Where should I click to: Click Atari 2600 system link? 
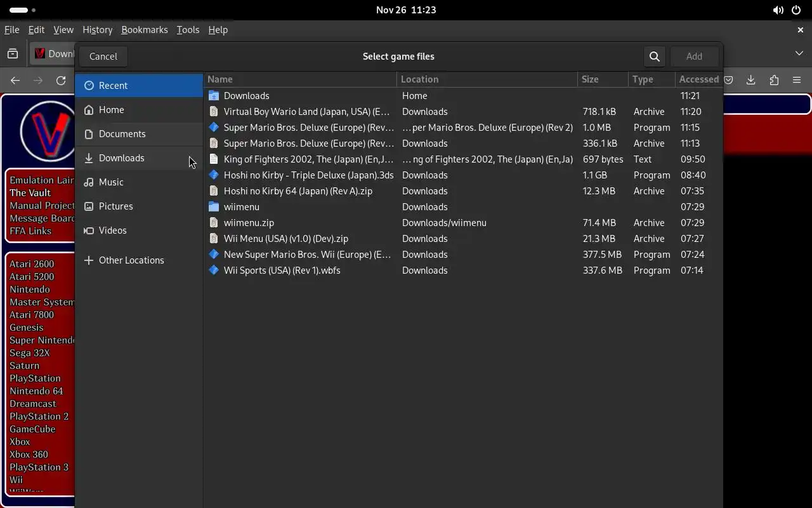32,264
